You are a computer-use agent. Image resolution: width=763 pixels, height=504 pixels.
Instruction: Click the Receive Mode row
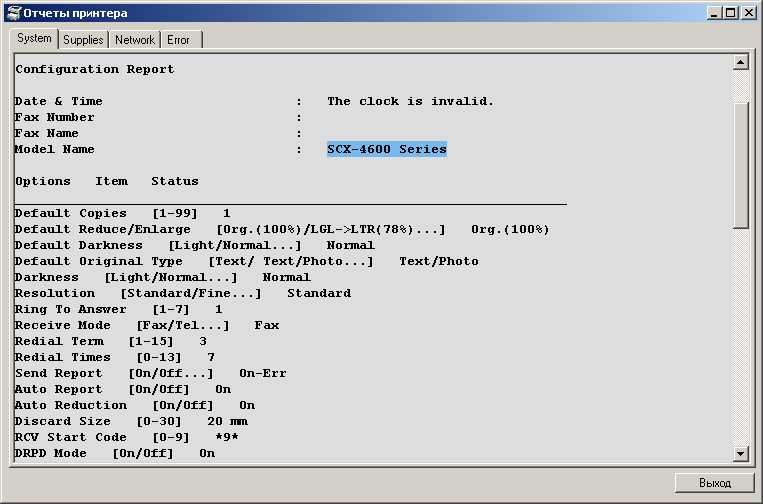point(147,325)
